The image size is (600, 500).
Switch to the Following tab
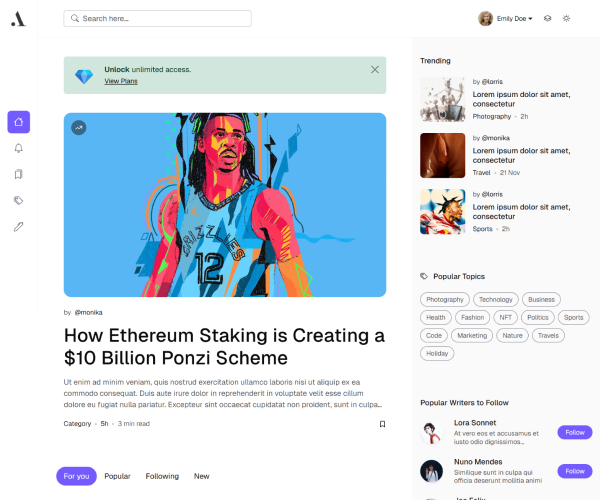pyautogui.click(x=162, y=476)
